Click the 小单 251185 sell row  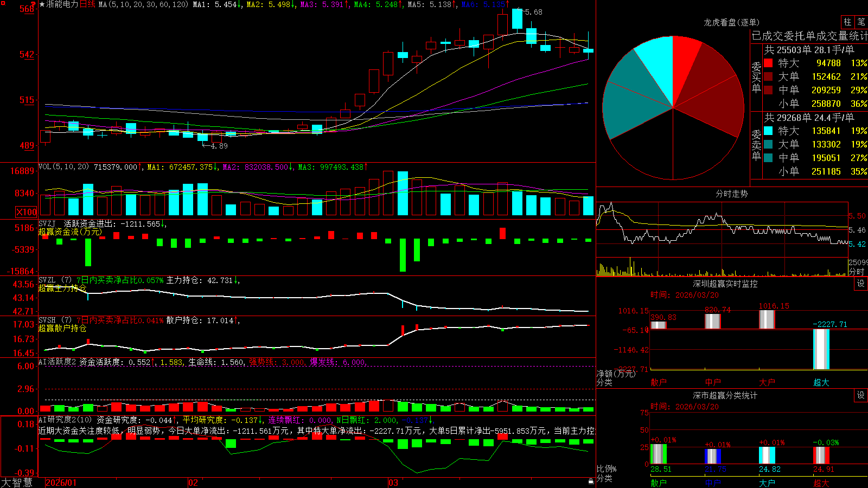[815, 171]
